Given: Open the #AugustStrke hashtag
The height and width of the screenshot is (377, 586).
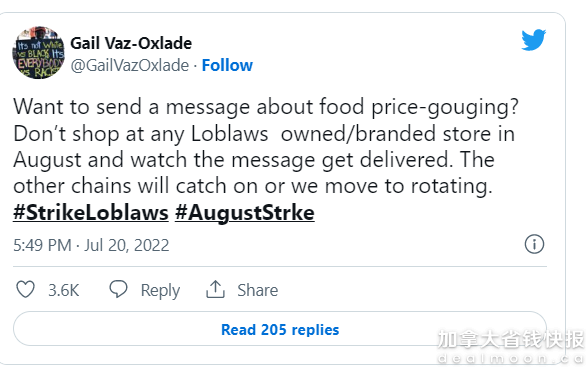Looking at the screenshot, I should [245, 213].
